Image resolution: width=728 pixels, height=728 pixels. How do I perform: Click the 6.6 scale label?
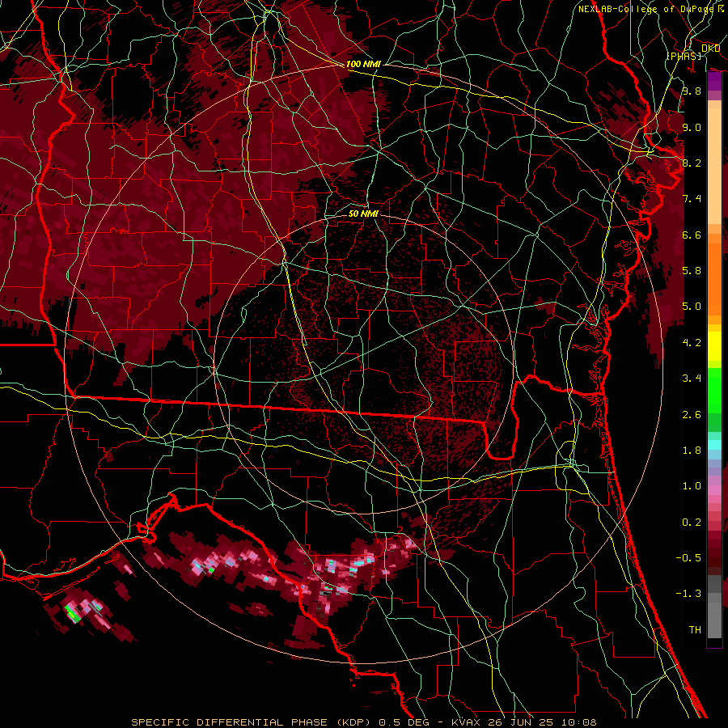point(692,235)
